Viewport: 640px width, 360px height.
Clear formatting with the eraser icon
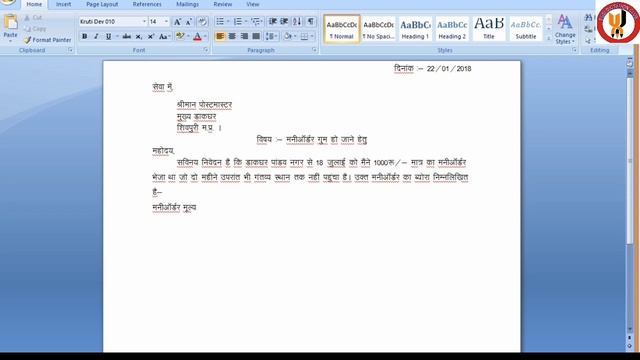[x=202, y=22]
